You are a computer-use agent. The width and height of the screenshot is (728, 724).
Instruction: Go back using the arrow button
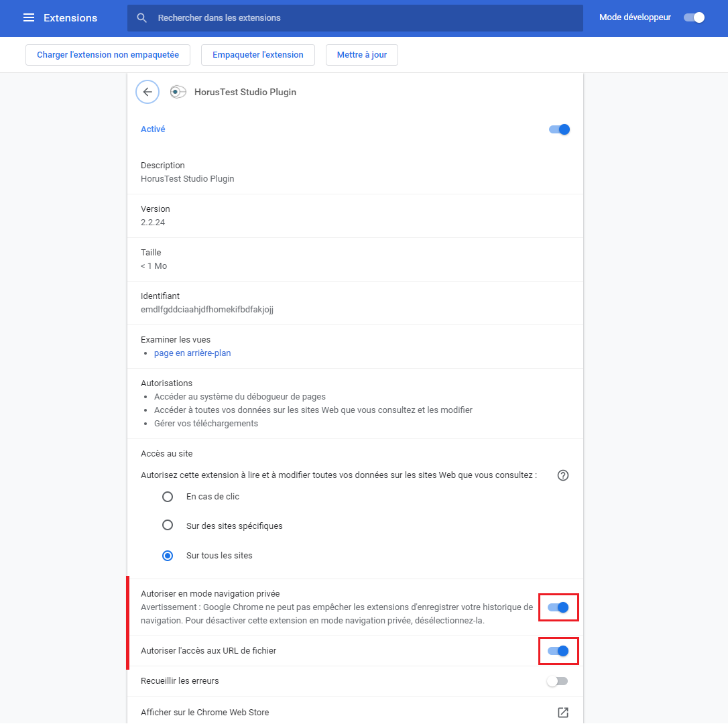coord(147,92)
